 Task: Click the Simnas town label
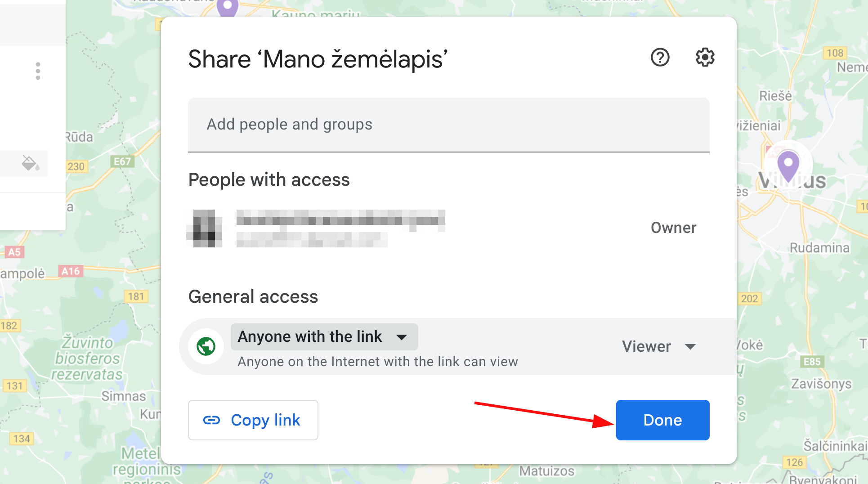click(123, 396)
